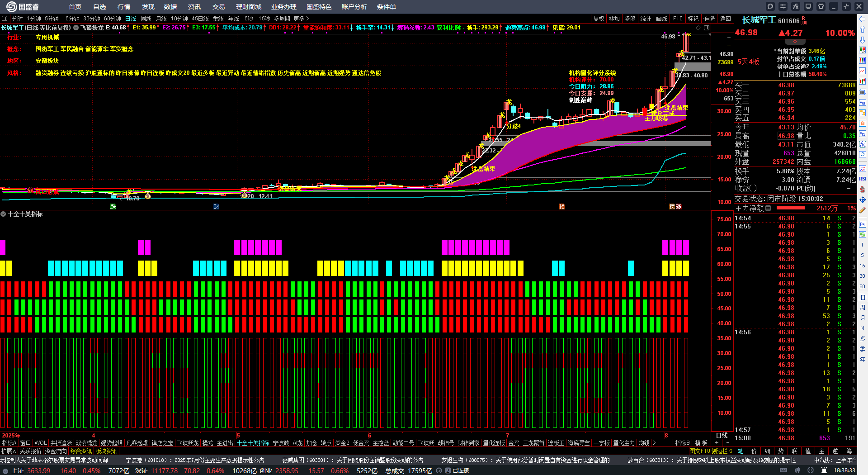Toggle the 统计 statistics option
Screen dimensions: 868x475
[x=646, y=19]
